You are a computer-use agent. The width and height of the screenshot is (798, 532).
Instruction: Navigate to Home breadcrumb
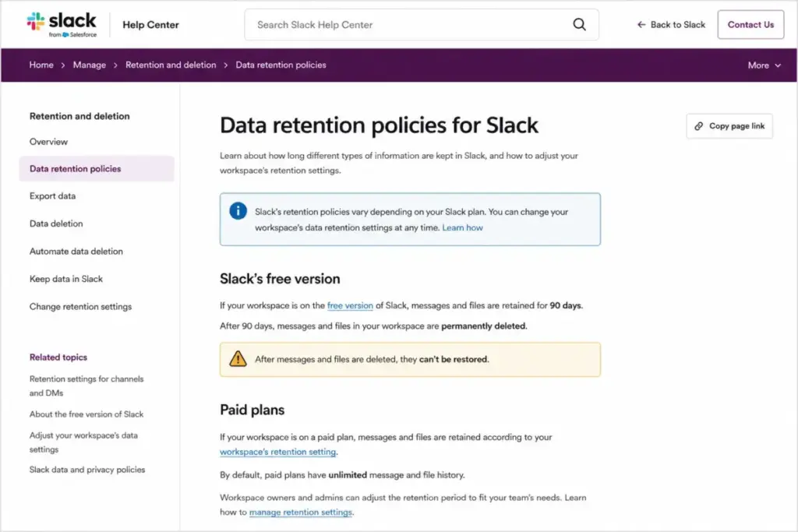[41, 65]
